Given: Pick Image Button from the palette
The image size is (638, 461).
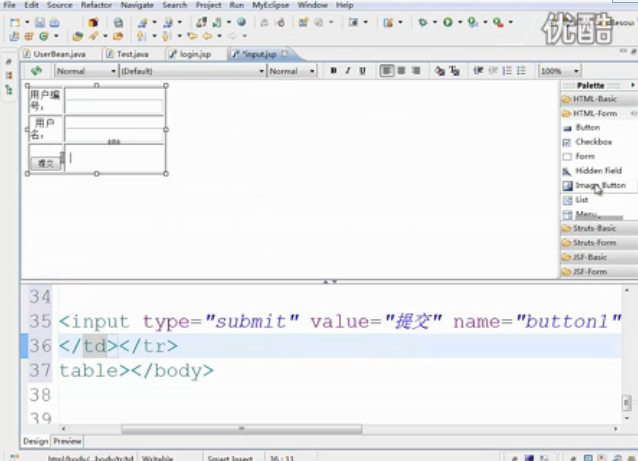Looking at the screenshot, I should [599, 185].
